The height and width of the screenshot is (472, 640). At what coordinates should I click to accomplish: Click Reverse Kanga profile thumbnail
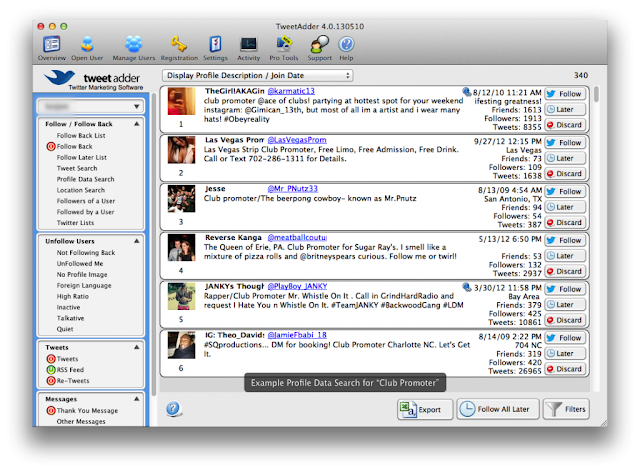tap(181, 247)
